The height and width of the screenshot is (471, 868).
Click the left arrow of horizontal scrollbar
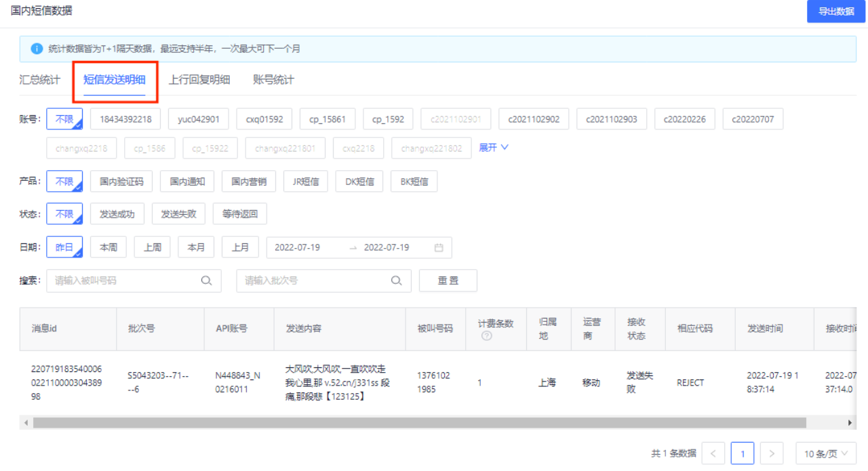tap(26, 423)
